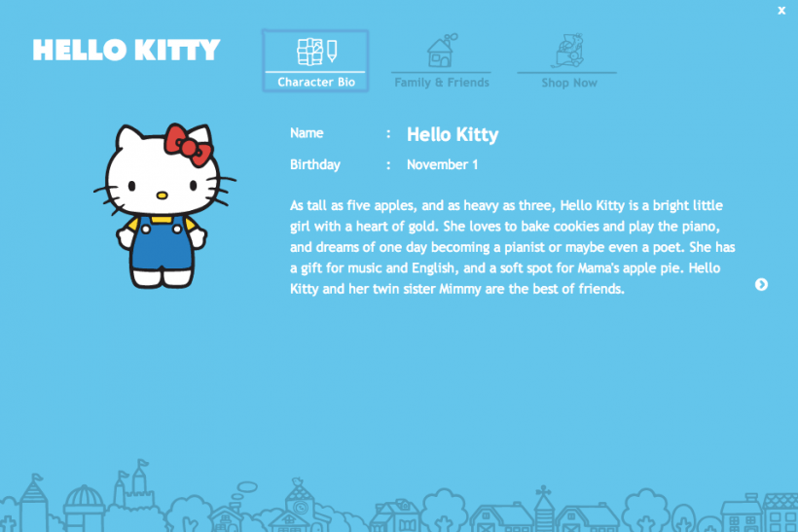This screenshot has width=798, height=532.
Task: Click the clock tower building in the skyline
Action: tap(302, 504)
